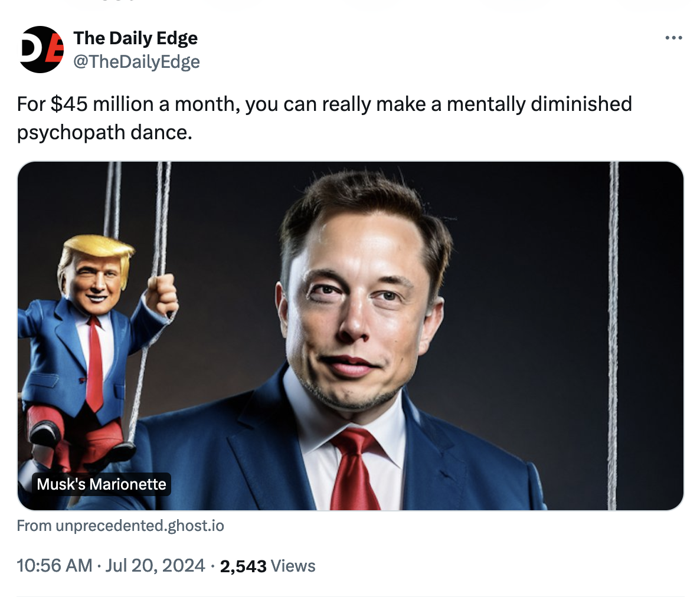Image resolution: width=700 pixels, height=597 pixels.
Task: Click the puppet's small red tie
Action: [x=93, y=366]
